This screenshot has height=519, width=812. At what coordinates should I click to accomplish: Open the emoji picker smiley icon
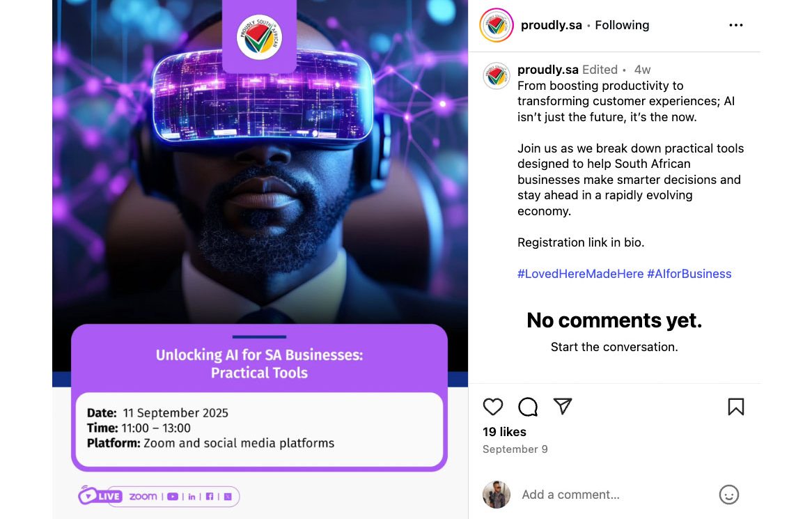click(728, 495)
